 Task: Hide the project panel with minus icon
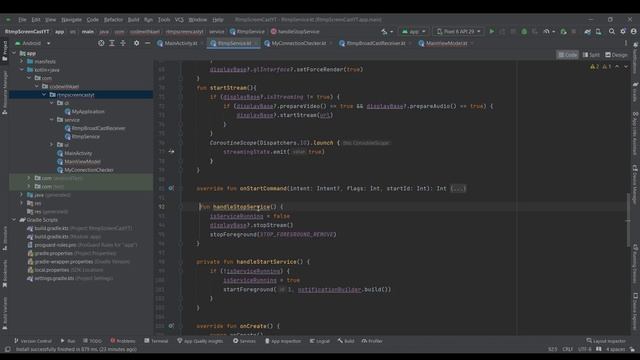pyautogui.click(x=147, y=43)
